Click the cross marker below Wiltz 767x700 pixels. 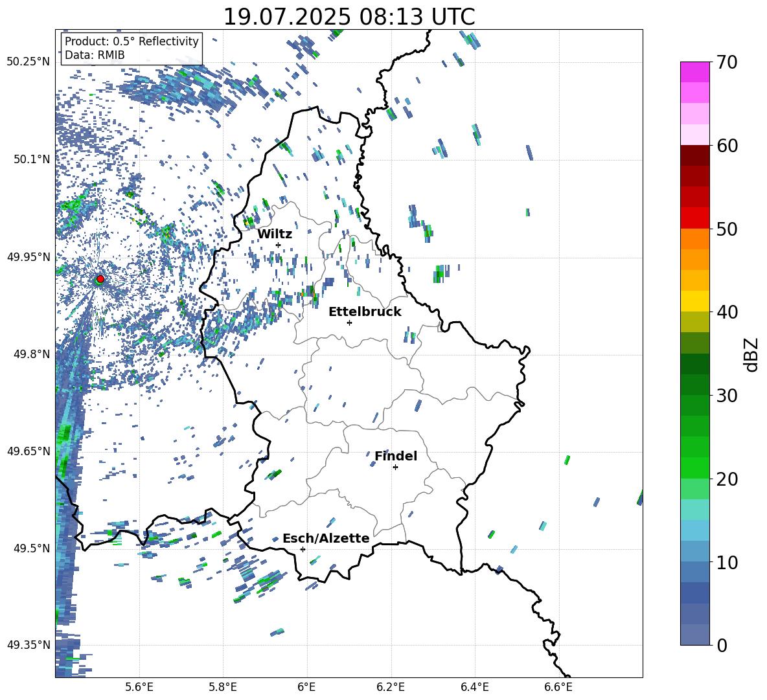[x=279, y=245]
